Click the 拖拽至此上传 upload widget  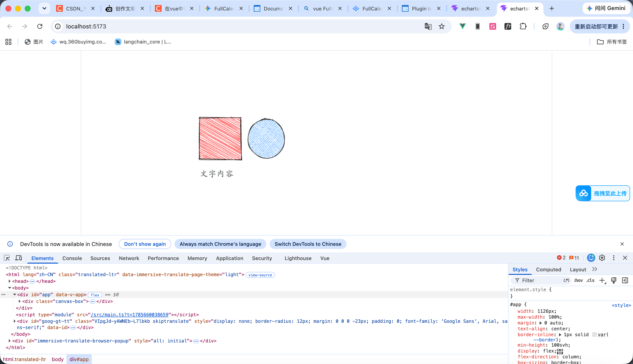point(602,193)
